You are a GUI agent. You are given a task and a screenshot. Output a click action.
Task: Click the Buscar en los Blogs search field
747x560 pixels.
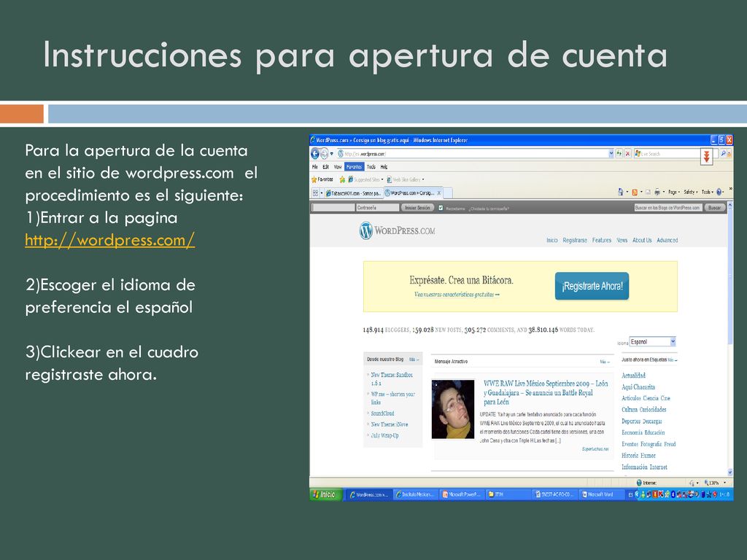click(668, 208)
